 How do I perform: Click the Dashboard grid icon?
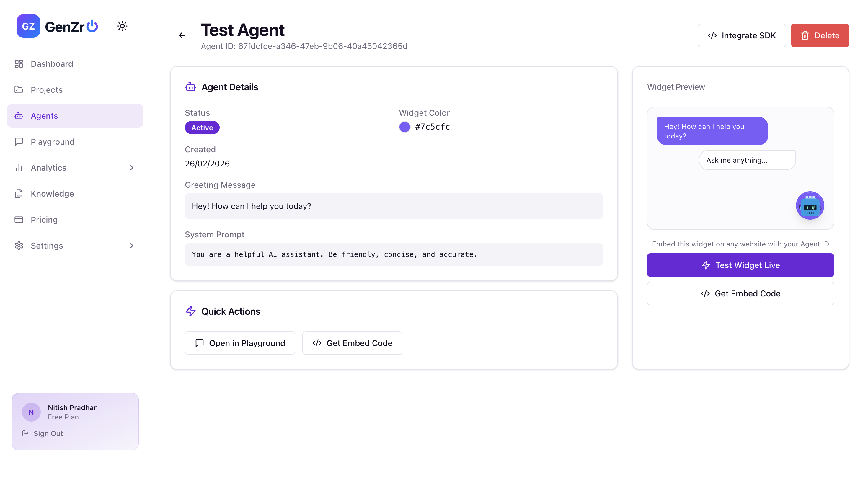(19, 64)
